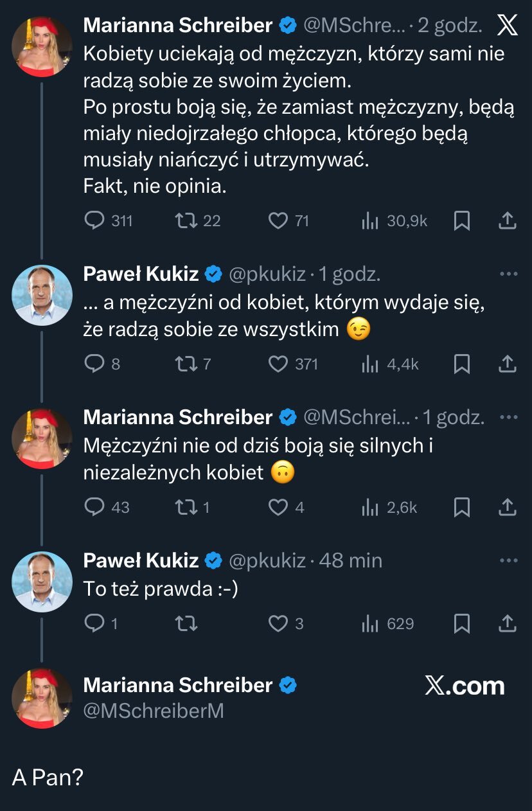Image resolution: width=532 pixels, height=811 pixels.
Task: Bookmark the 'To też prawda' reply
Action: pyautogui.click(x=461, y=623)
